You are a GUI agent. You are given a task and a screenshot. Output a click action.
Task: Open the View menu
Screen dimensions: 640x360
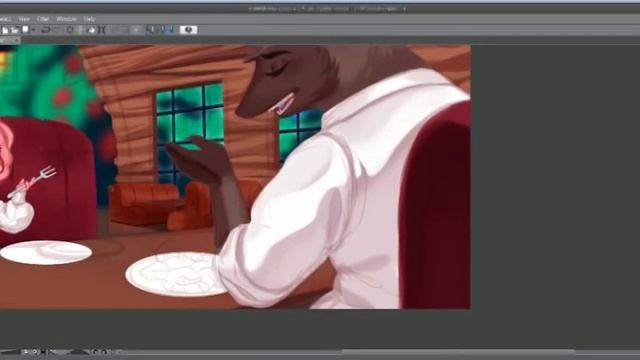[24, 19]
